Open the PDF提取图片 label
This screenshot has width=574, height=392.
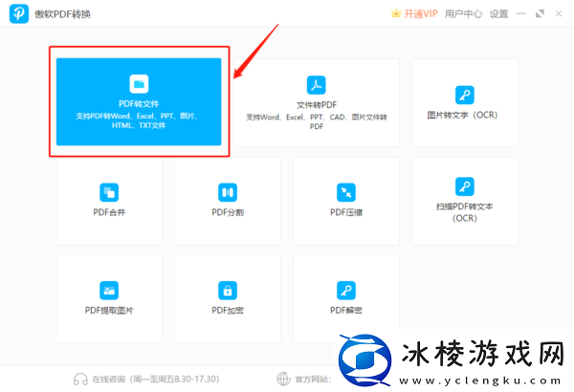[109, 311]
